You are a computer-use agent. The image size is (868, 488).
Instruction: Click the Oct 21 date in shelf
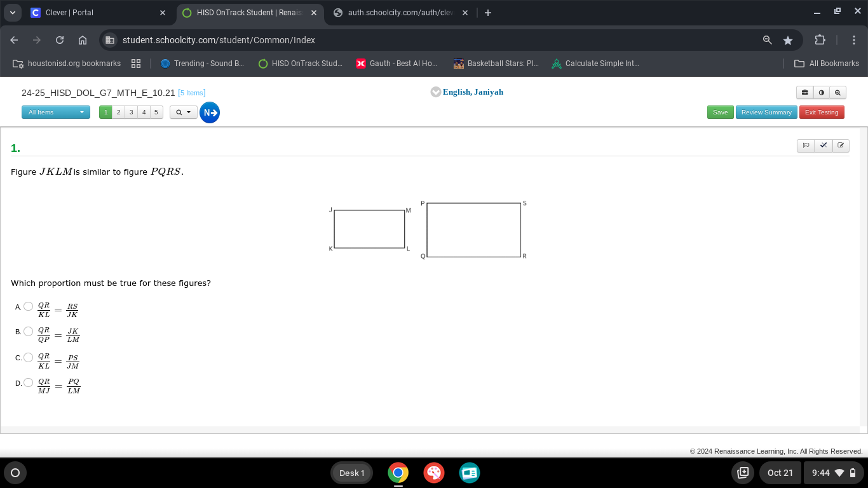tap(780, 473)
